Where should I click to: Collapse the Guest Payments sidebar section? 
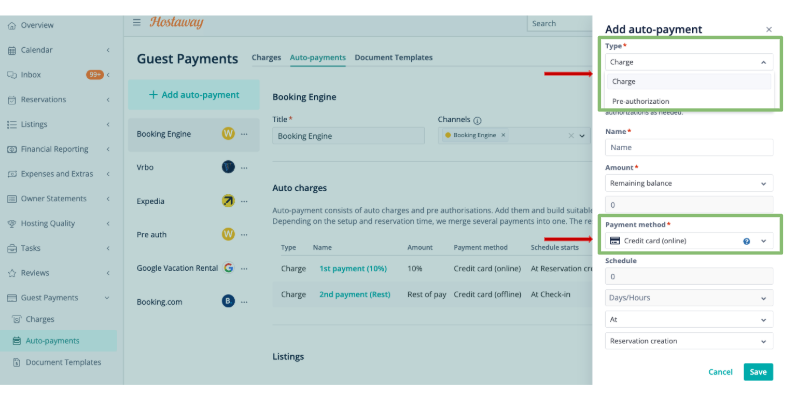[107, 298]
